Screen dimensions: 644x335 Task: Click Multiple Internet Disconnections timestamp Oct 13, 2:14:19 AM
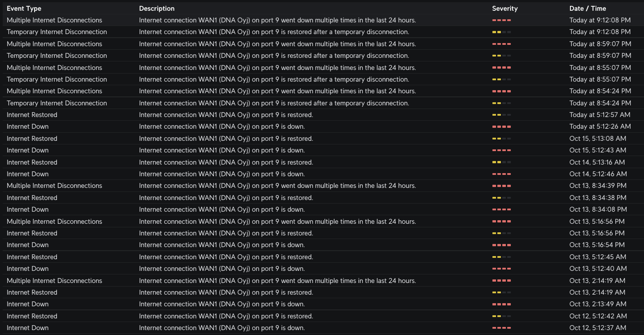tap(597, 281)
